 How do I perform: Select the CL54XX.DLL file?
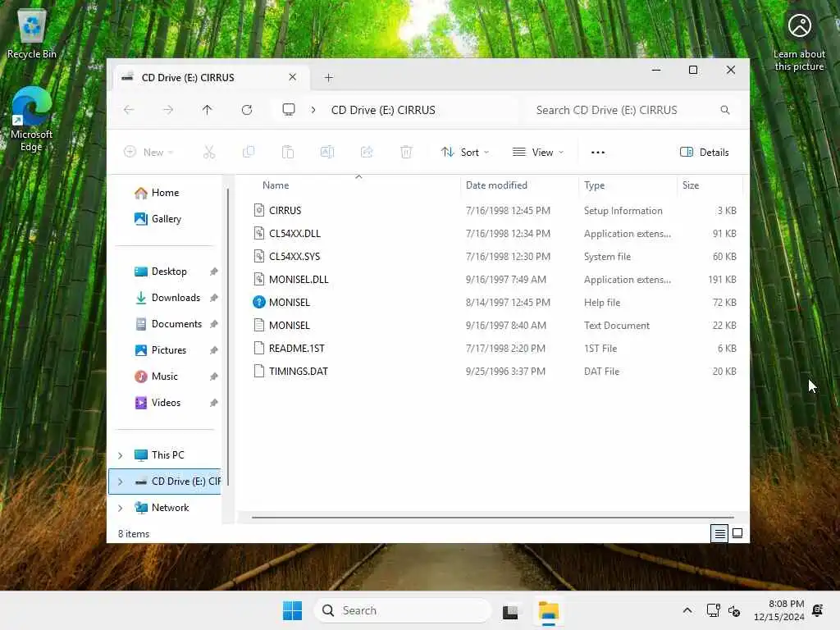pyautogui.click(x=493, y=234)
